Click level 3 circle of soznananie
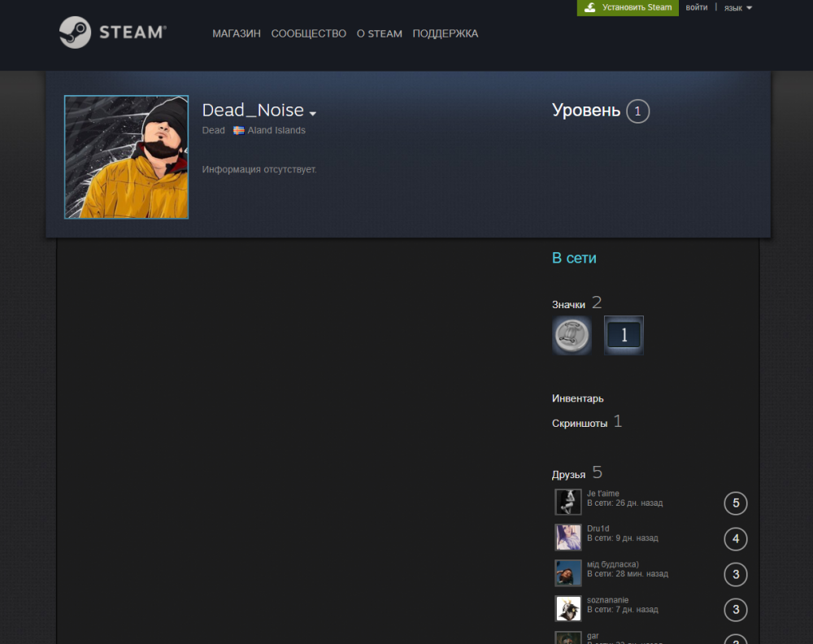This screenshot has height=644, width=813. (736, 610)
